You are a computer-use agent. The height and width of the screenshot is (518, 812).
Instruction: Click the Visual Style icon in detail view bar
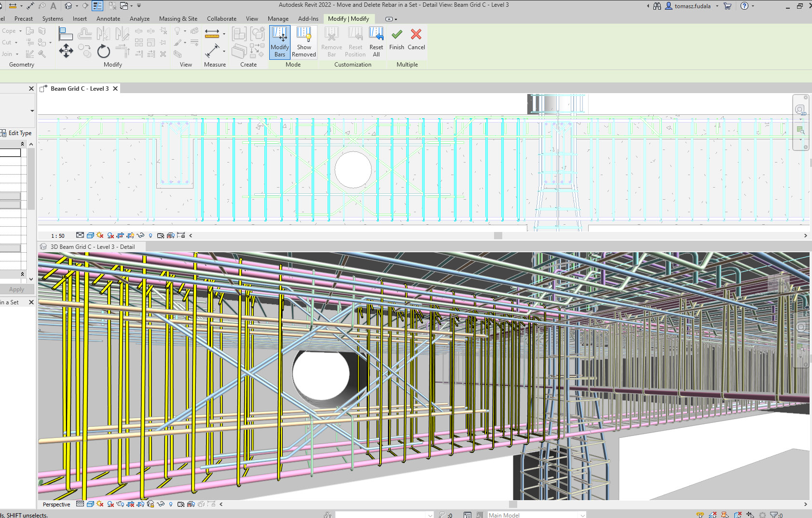tap(90, 235)
